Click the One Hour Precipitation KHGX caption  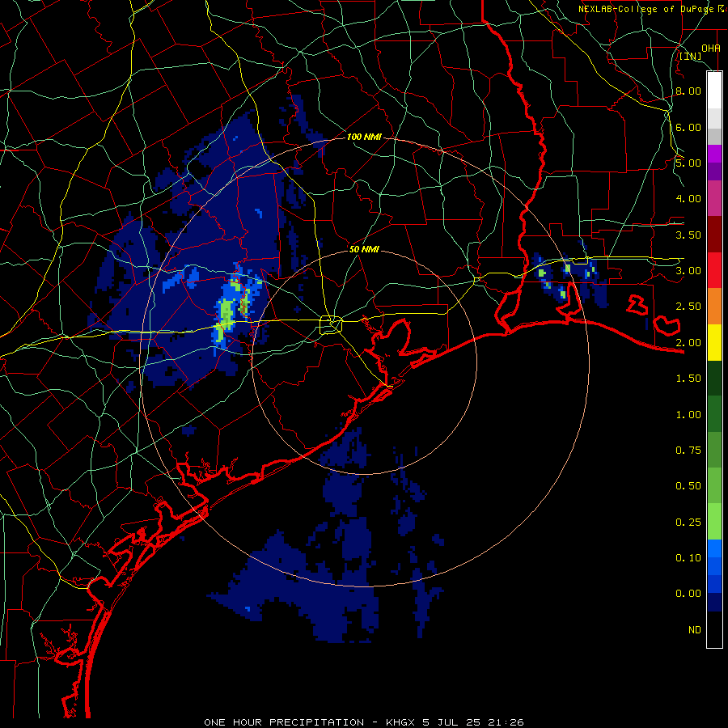coord(364,722)
